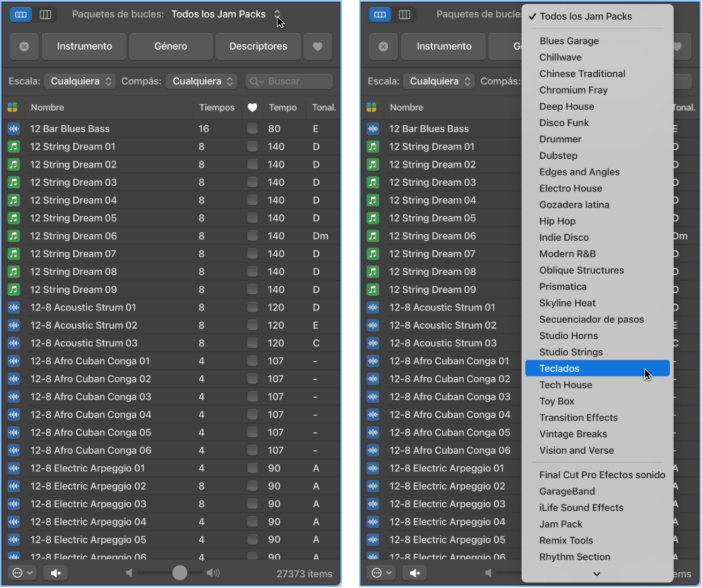Viewport: 702px width, 588px height.
Task: Click the Descriptores button in left panel
Action: click(x=258, y=47)
